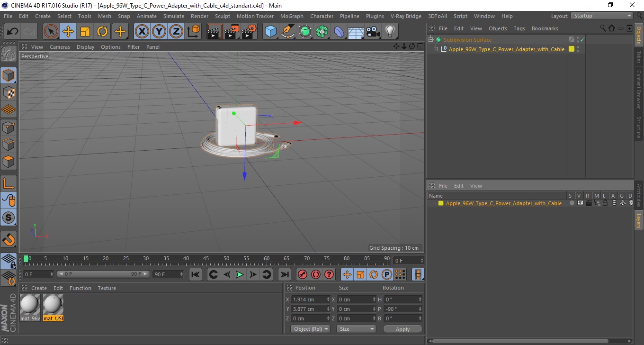The height and width of the screenshot is (345, 644).
Task: Open the MoGraph menu
Action: [292, 16]
